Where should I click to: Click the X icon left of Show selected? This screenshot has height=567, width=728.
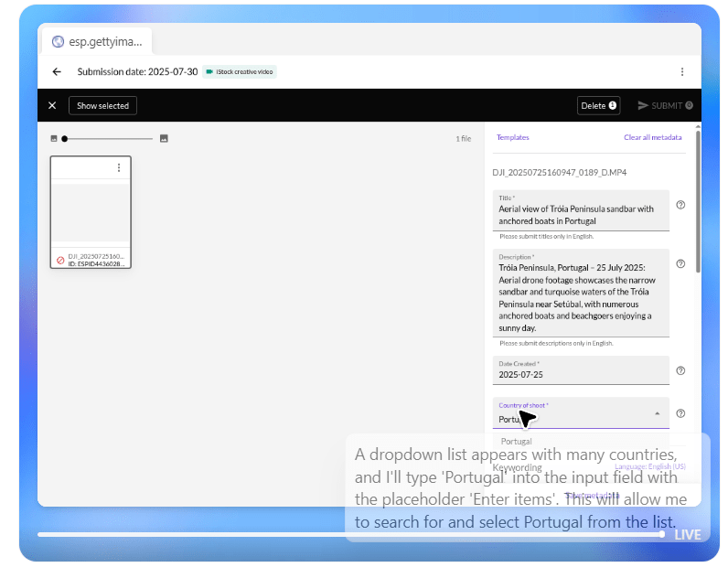(x=52, y=105)
